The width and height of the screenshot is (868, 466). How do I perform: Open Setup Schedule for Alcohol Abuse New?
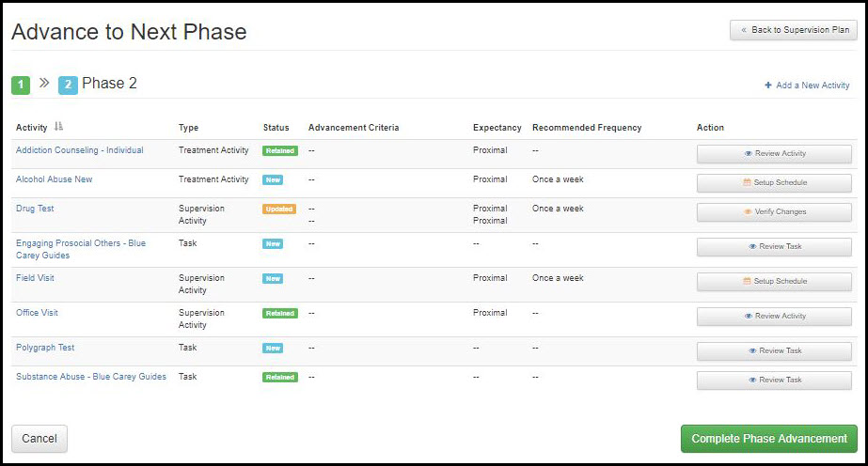[x=774, y=183]
